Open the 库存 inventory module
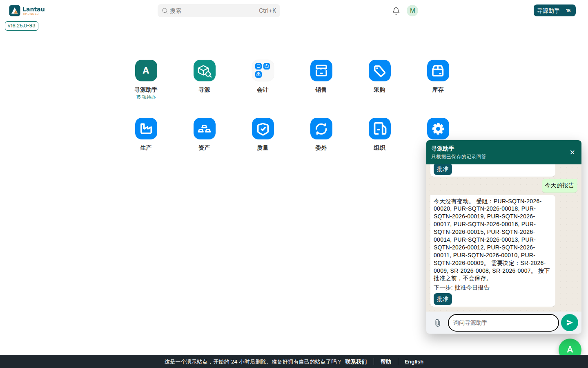The width and height of the screenshot is (588, 368). (438, 71)
